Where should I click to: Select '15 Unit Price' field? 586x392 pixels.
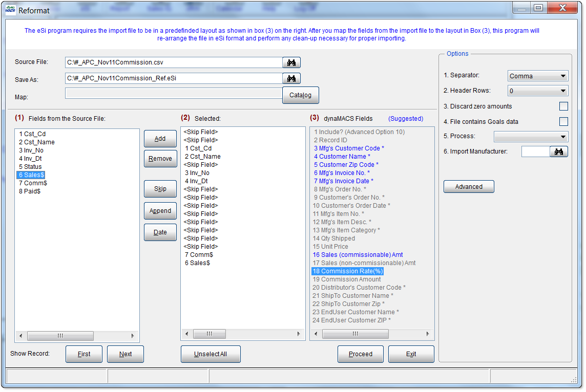coord(330,247)
